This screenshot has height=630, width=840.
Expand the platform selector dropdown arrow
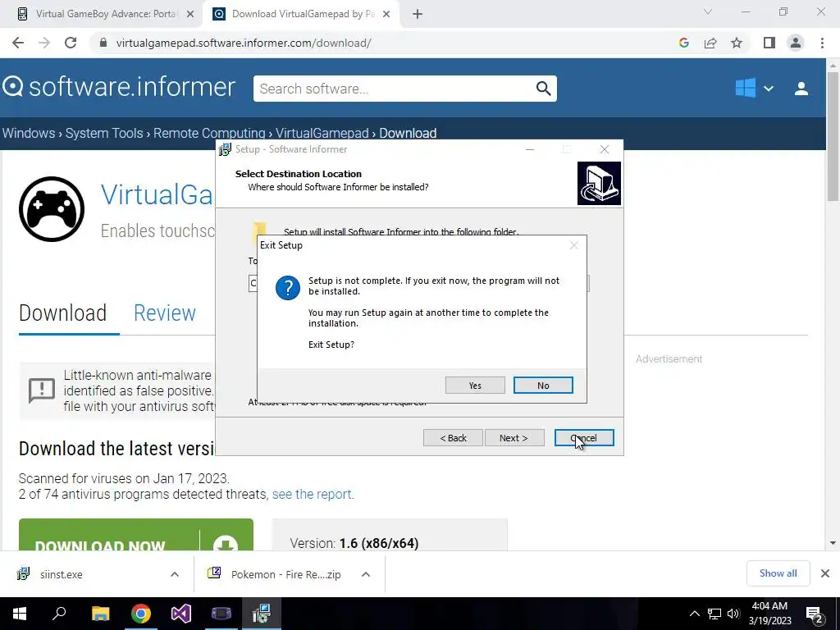[768, 89]
